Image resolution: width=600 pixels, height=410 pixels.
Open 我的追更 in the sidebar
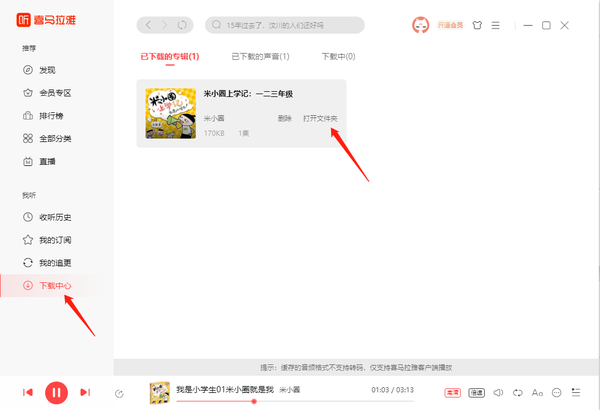click(x=47, y=263)
